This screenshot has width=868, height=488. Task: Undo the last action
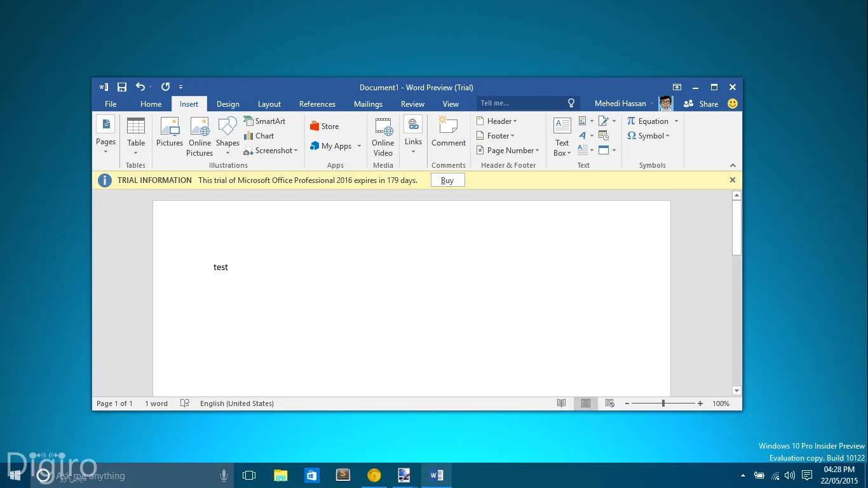click(140, 87)
